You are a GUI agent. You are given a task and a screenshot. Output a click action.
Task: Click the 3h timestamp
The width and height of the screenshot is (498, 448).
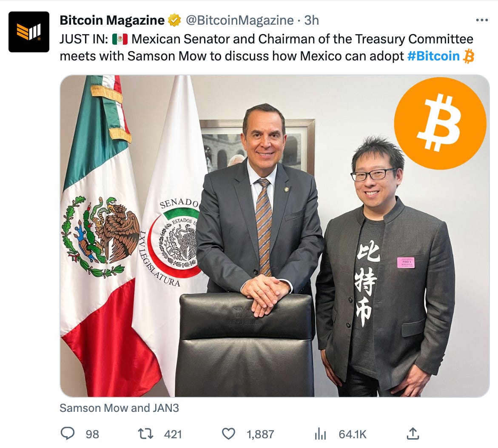pyautogui.click(x=311, y=20)
